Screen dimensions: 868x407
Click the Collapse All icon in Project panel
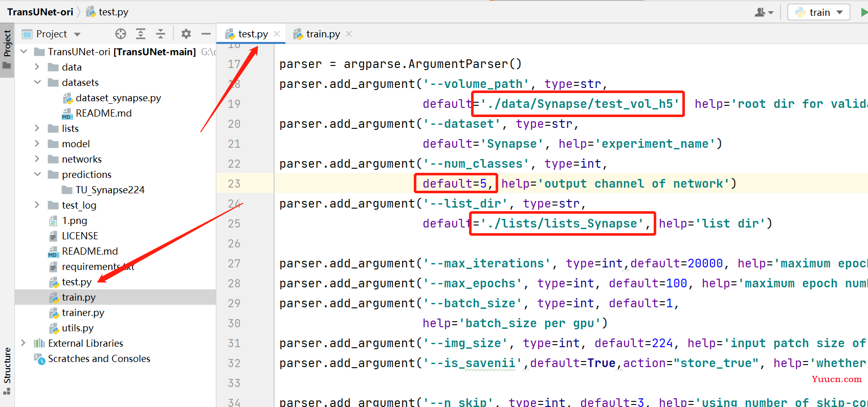click(x=161, y=34)
